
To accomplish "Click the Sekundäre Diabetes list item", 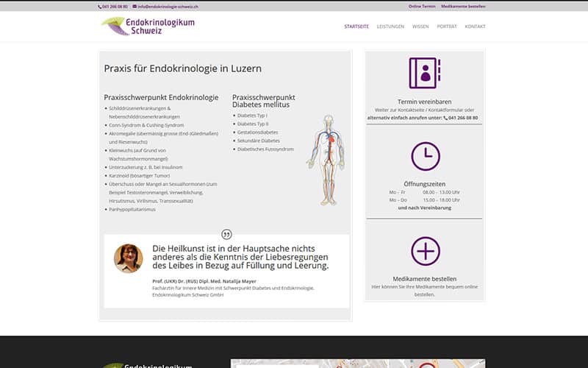I will tap(259, 141).
